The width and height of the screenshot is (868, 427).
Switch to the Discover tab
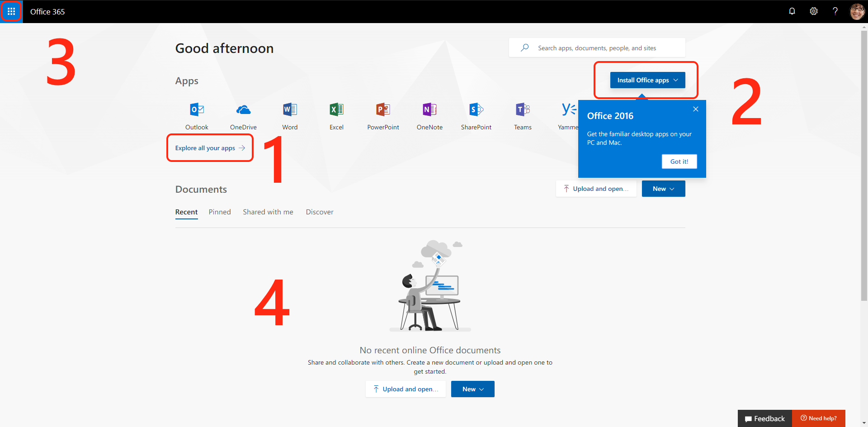(320, 212)
